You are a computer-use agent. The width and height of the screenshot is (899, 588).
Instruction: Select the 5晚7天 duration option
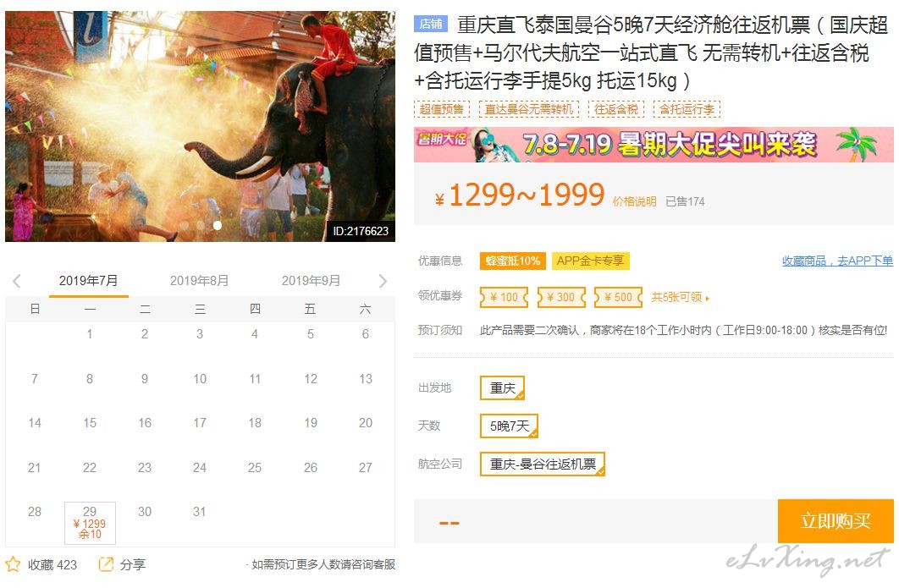tap(509, 426)
